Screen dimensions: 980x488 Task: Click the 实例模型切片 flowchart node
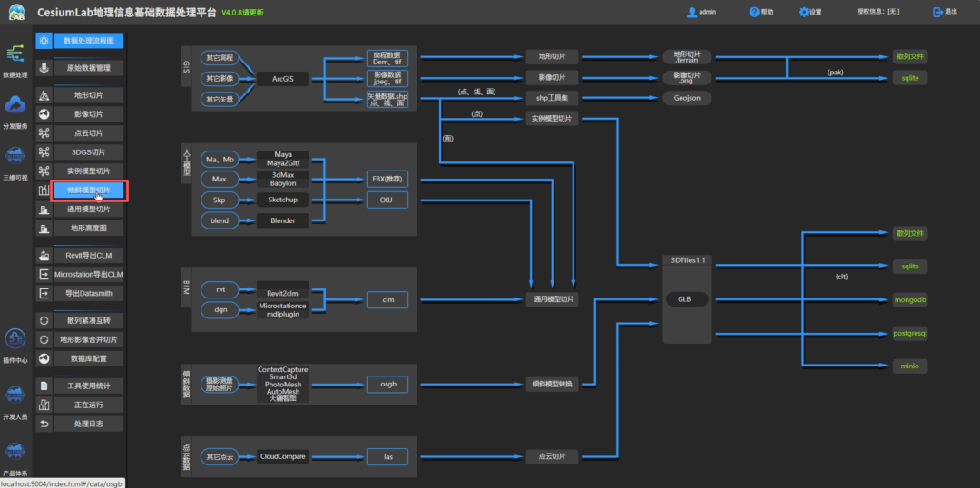552,119
